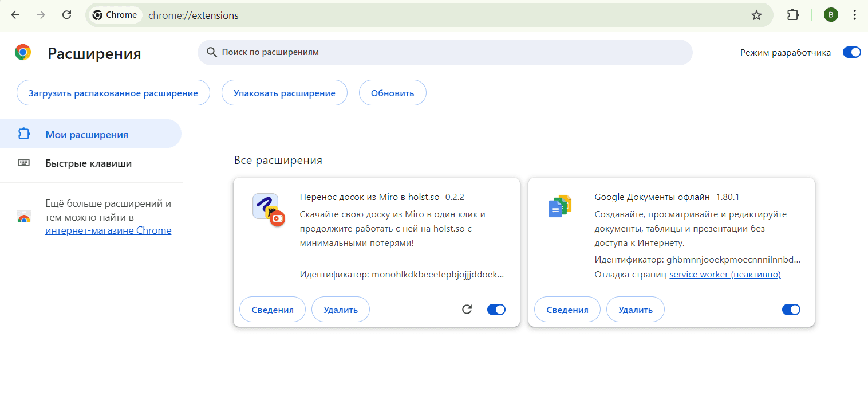Image resolution: width=868 pixels, height=411 pixels.
Task: Select the Мои расширения sidebar item
Action: coord(87,135)
